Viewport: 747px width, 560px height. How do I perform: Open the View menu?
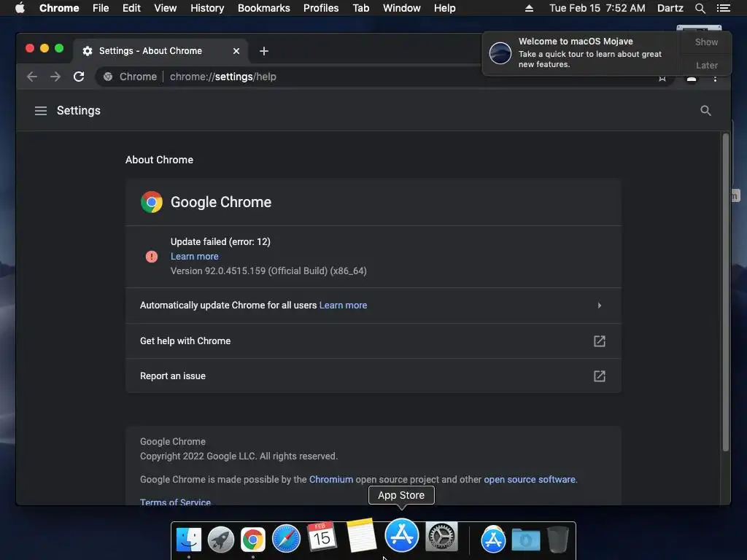click(166, 8)
